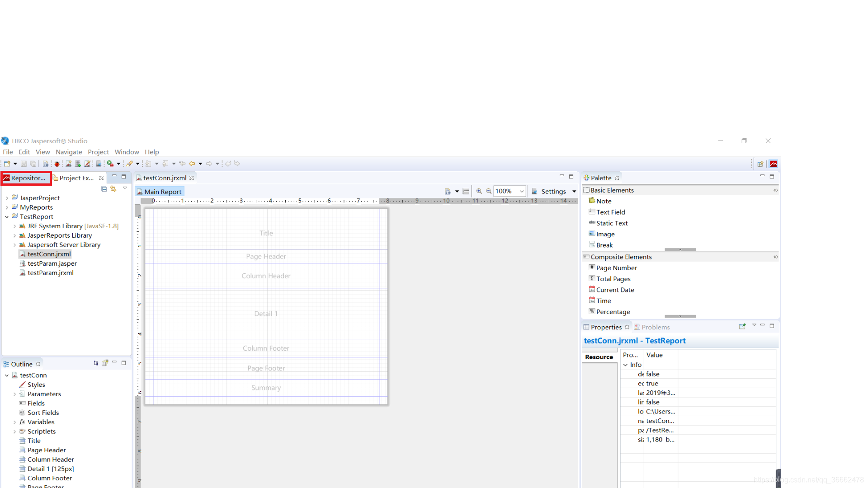Click the Image element icon in Palette

(592, 234)
